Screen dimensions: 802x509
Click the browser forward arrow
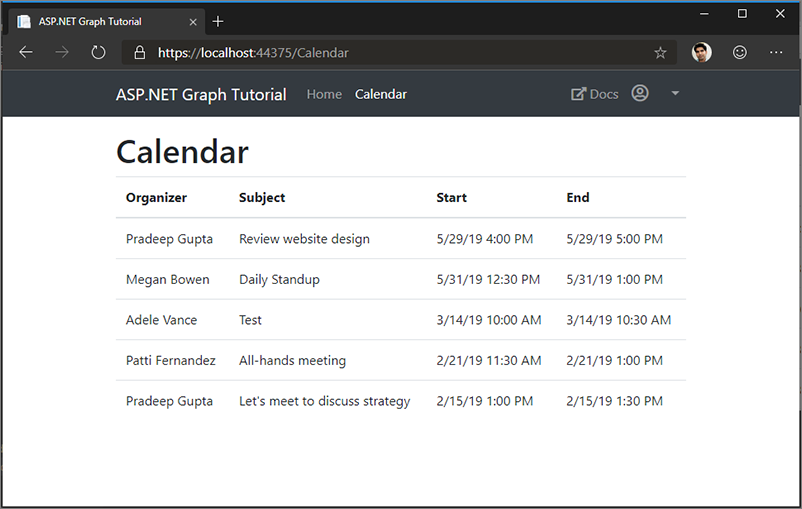click(x=62, y=52)
